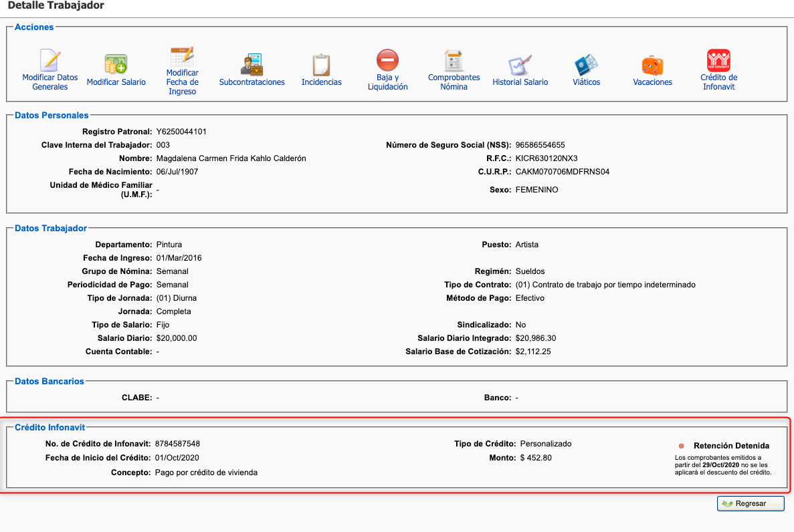
Task: Select Baja y Liquidación red icon
Action: click(387, 60)
